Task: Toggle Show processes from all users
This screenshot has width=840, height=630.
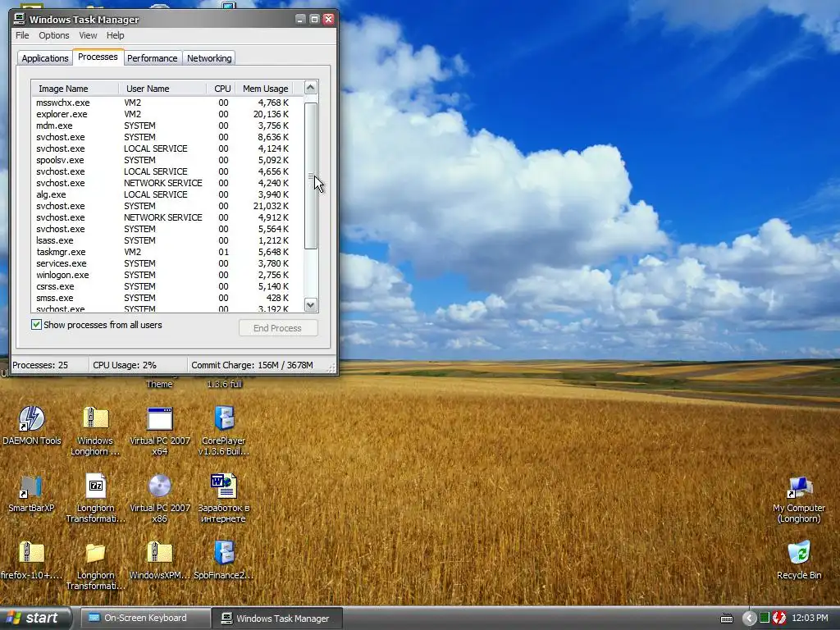Action: click(x=36, y=325)
